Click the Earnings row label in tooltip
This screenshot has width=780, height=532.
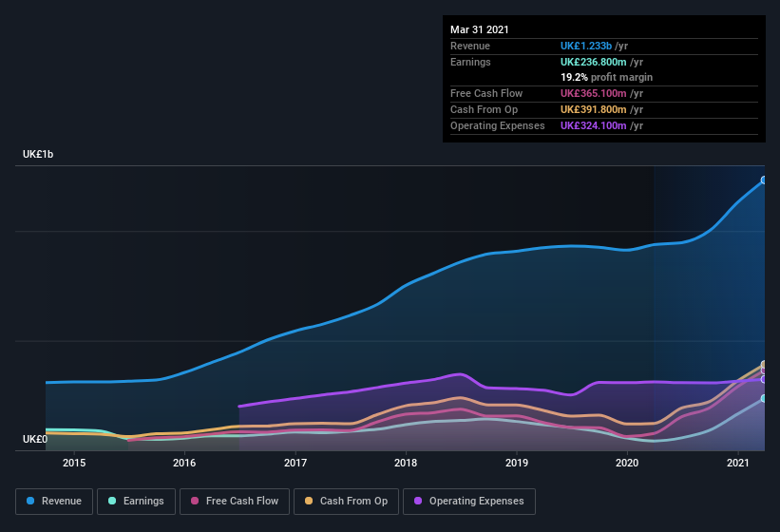[x=470, y=62]
